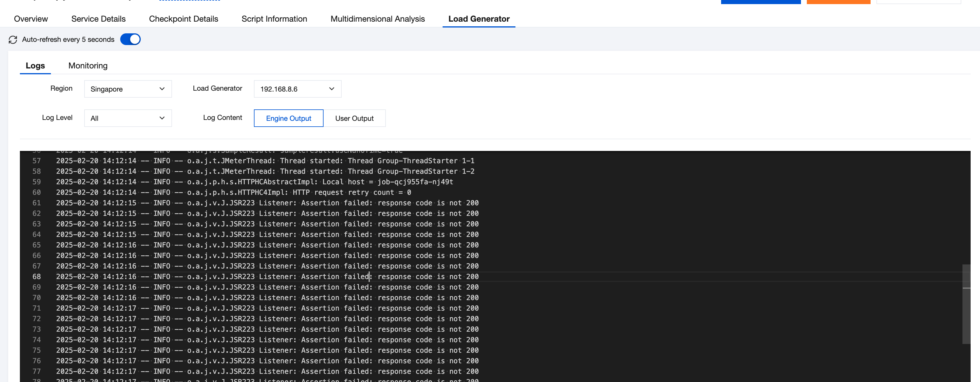Go to the Service Details tab
The height and width of the screenshot is (382, 980).
click(98, 19)
